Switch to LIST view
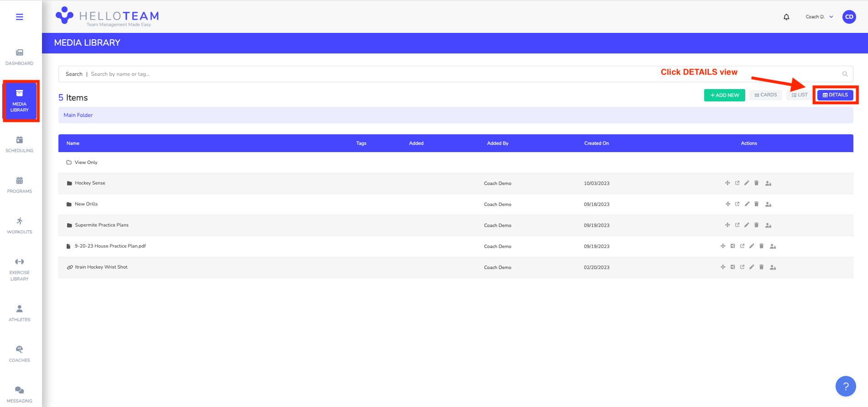 click(799, 95)
